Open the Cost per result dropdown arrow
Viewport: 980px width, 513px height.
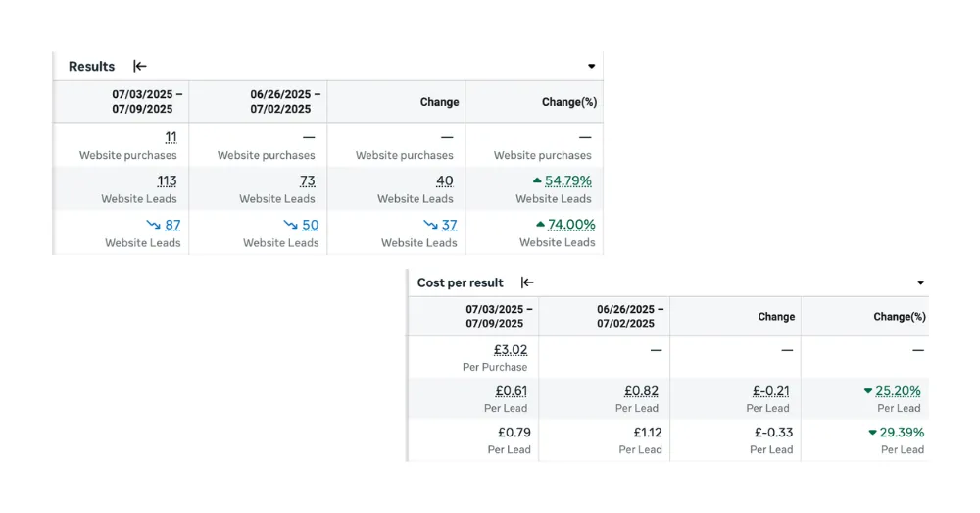pyautogui.click(x=920, y=282)
